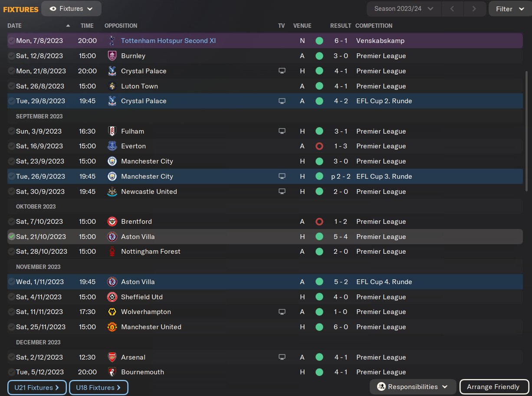Click the Burnley club badge icon
The width and height of the screenshot is (532, 396).
pyautogui.click(x=112, y=56)
